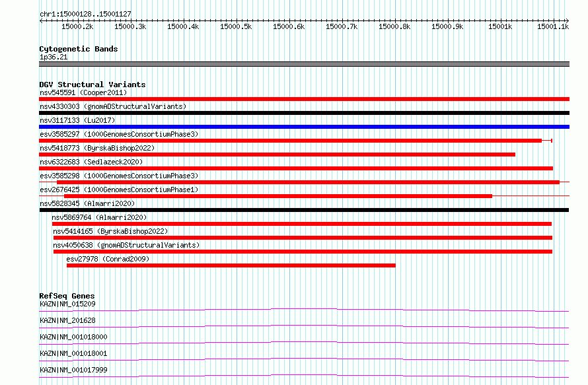This screenshot has width=588, height=385.
Task: Click the red bar for nsv5414165
Action: (303, 238)
